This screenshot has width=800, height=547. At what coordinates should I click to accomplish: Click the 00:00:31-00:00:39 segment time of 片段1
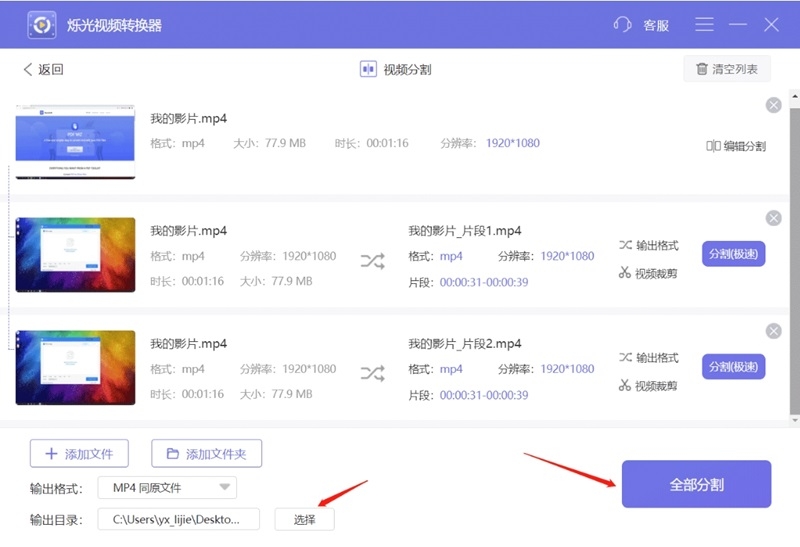pos(484,282)
